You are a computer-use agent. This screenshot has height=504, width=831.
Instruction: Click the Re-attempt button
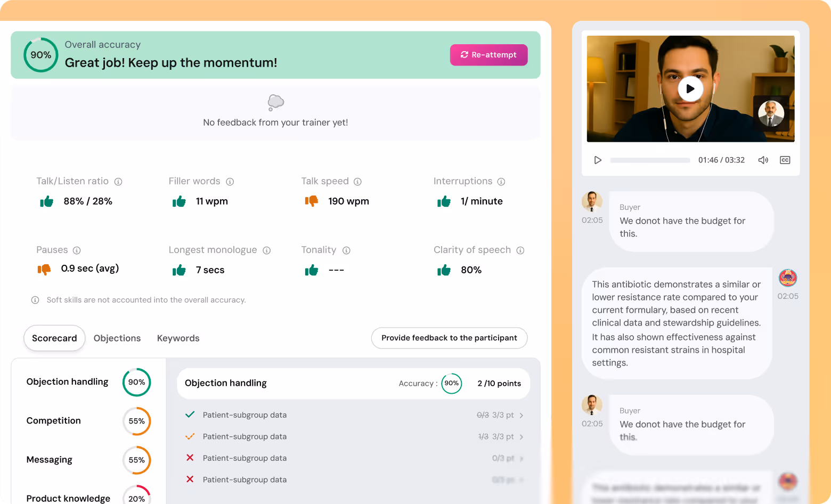[488, 55]
